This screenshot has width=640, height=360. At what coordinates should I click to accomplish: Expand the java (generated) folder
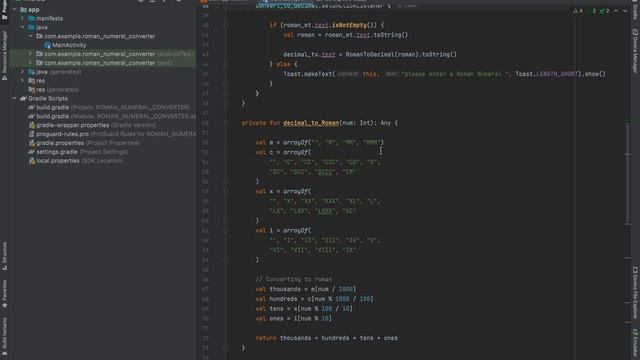click(x=22, y=72)
